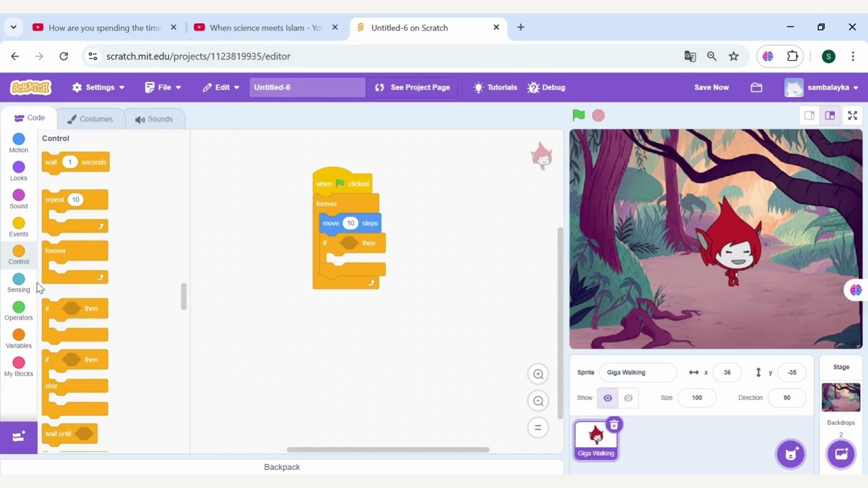The width and height of the screenshot is (868, 488).
Task: Reset workspace zoom with equals icon
Action: [x=538, y=428]
